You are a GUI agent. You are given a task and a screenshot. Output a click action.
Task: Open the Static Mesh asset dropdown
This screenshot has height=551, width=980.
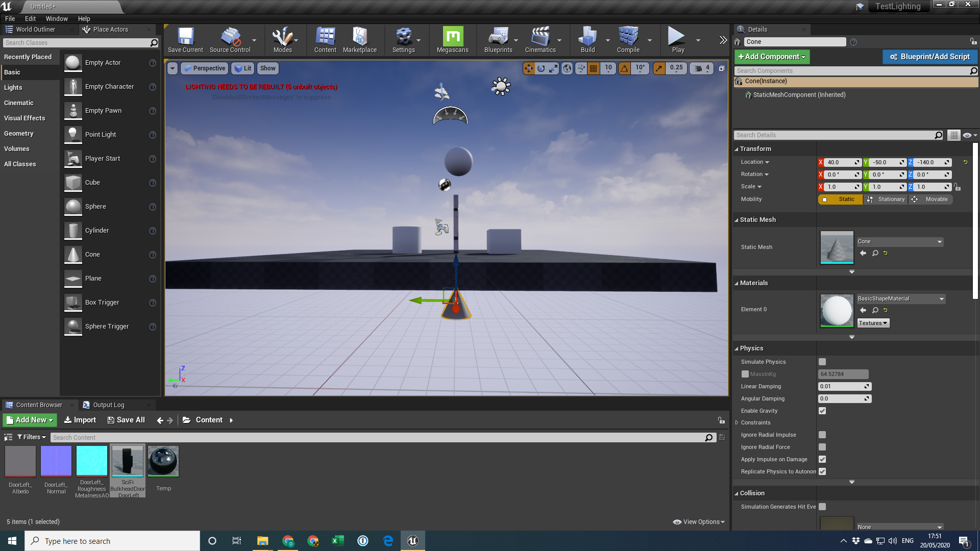[x=940, y=241]
